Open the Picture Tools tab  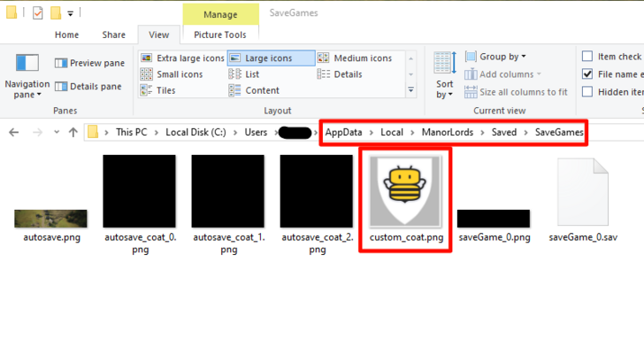click(220, 35)
